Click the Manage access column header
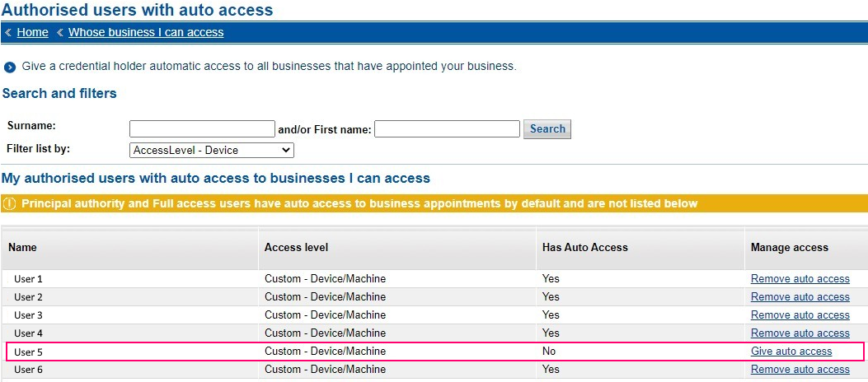This screenshot has height=382, width=868. click(789, 247)
